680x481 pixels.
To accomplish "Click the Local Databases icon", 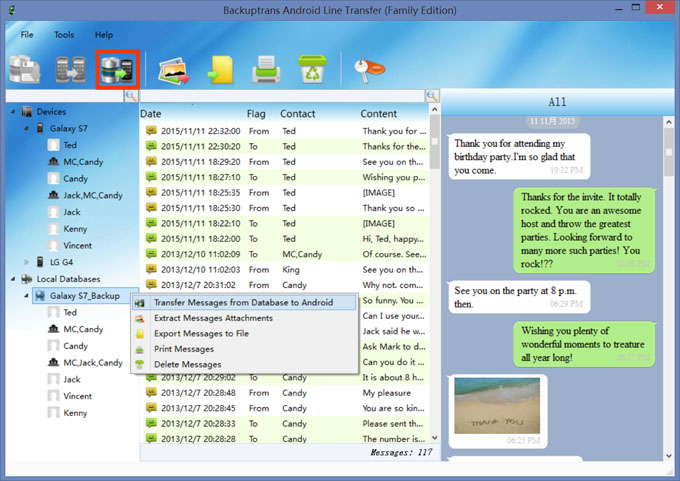I will pos(27,279).
